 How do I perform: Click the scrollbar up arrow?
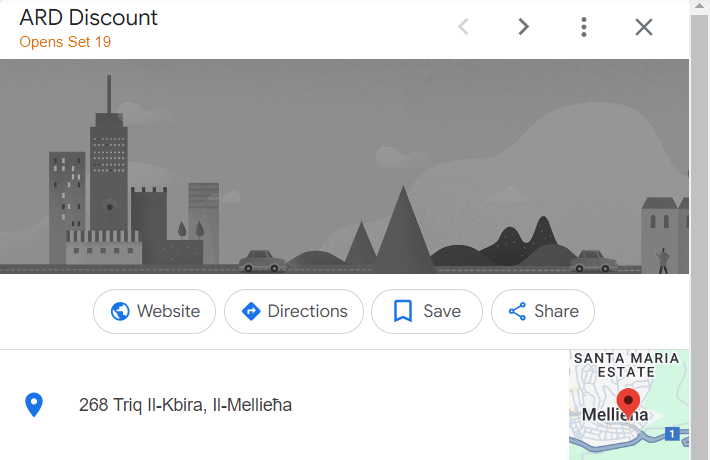(700, 6)
